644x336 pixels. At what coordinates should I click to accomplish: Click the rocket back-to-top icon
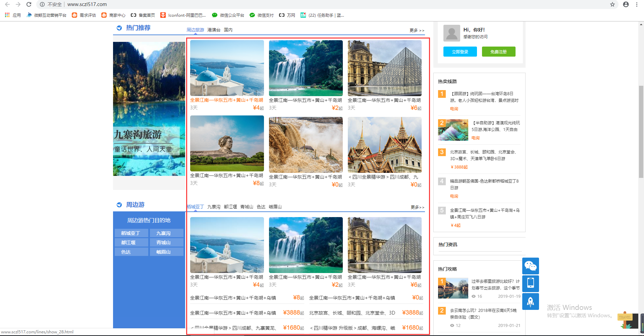(x=530, y=301)
